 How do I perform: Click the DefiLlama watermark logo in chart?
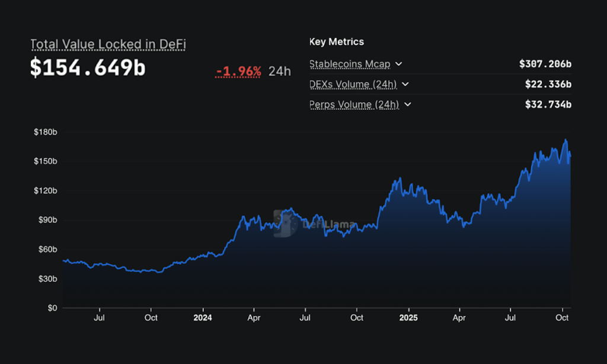[315, 224]
